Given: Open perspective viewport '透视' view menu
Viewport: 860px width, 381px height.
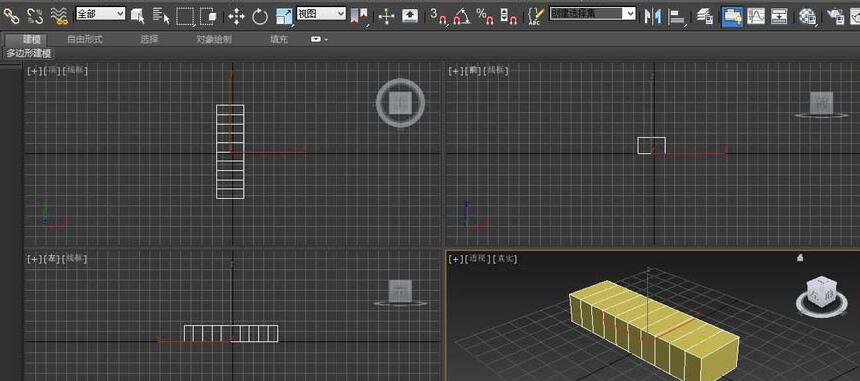Looking at the screenshot, I should [x=477, y=259].
